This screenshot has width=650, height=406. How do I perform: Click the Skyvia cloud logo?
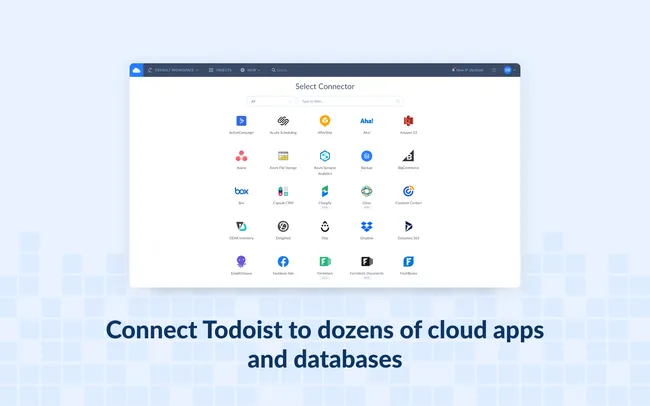136,70
